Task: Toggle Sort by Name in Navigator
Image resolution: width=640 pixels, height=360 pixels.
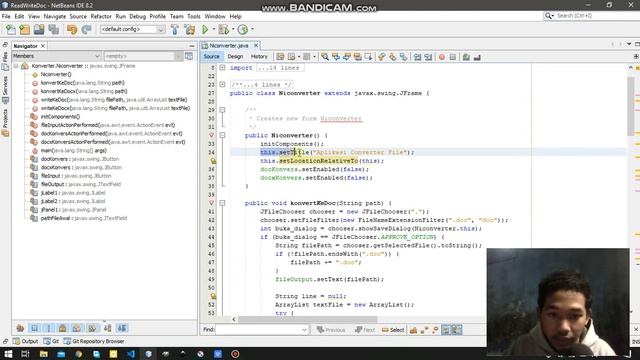Action: [x=107, y=328]
